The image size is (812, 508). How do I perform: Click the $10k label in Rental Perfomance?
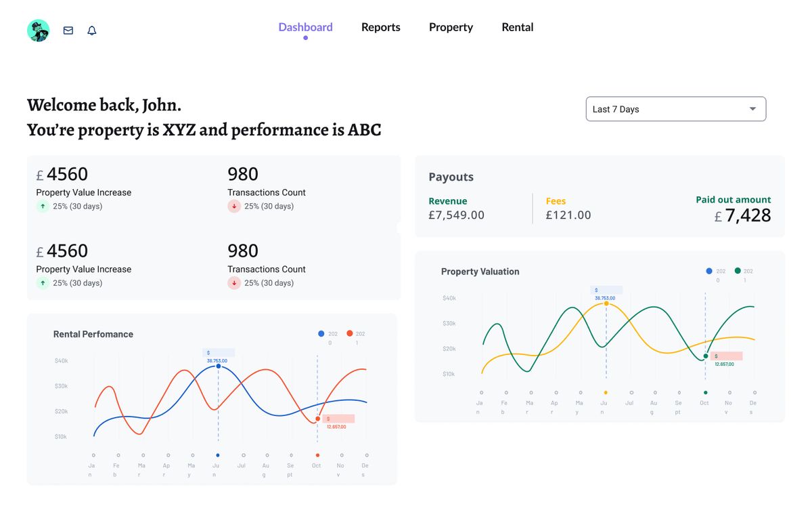click(61, 437)
